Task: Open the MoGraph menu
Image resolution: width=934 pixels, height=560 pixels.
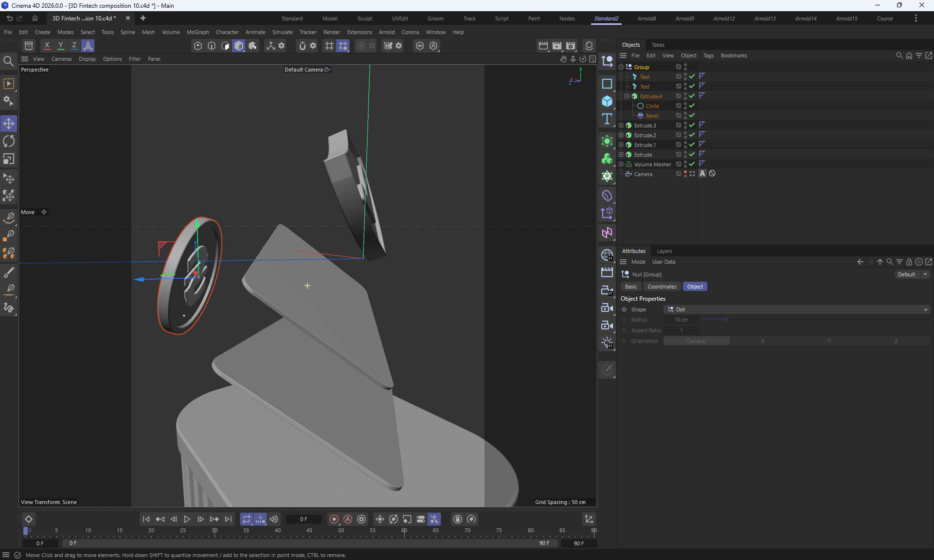Action: 198,32
